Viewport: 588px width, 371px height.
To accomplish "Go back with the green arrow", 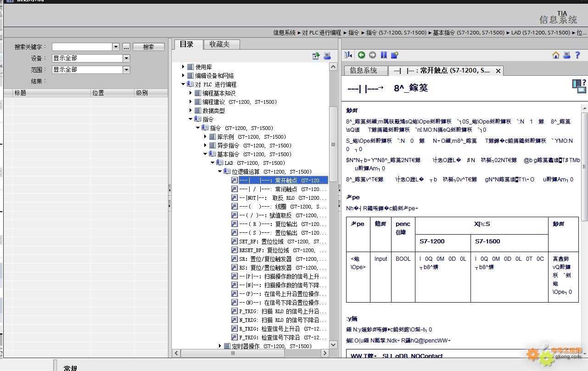I will tap(362, 55).
